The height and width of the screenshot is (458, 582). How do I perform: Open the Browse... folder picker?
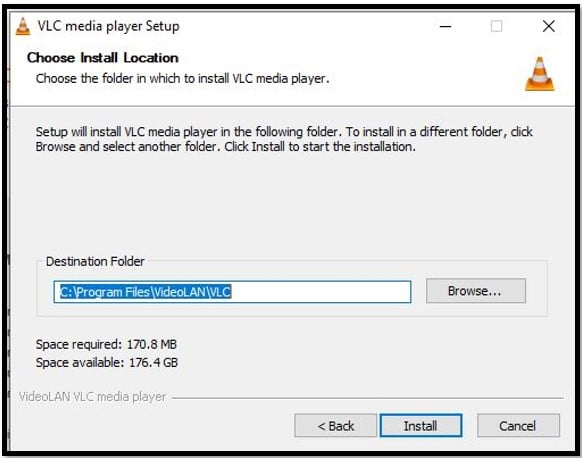[476, 291]
